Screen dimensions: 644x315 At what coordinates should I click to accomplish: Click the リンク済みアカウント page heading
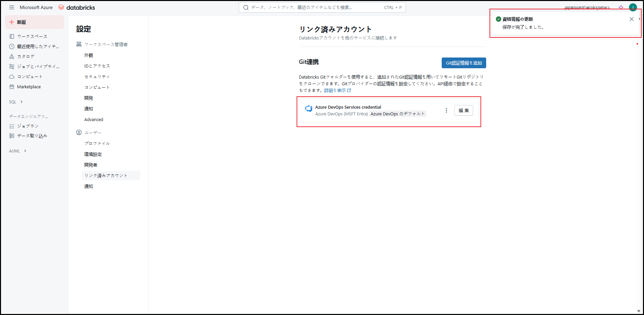(x=335, y=29)
